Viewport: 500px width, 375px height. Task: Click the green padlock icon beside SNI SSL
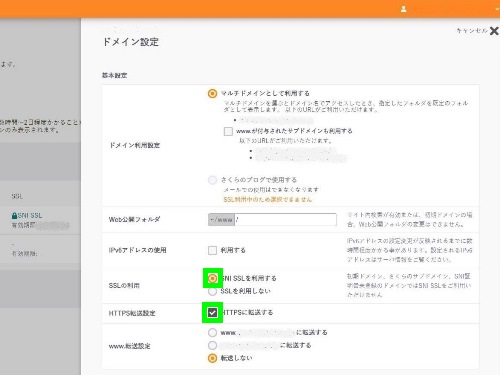pos(14,216)
